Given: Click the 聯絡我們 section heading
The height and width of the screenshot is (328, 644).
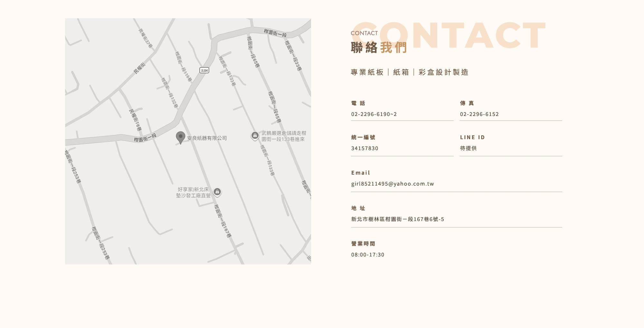Looking at the screenshot, I should pyautogui.click(x=379, y=48).
